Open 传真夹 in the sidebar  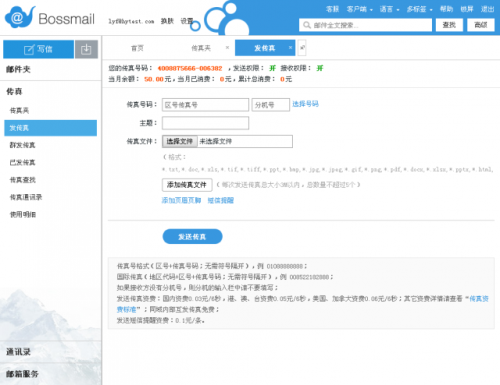pyautogui.click(x=19, y=110)
